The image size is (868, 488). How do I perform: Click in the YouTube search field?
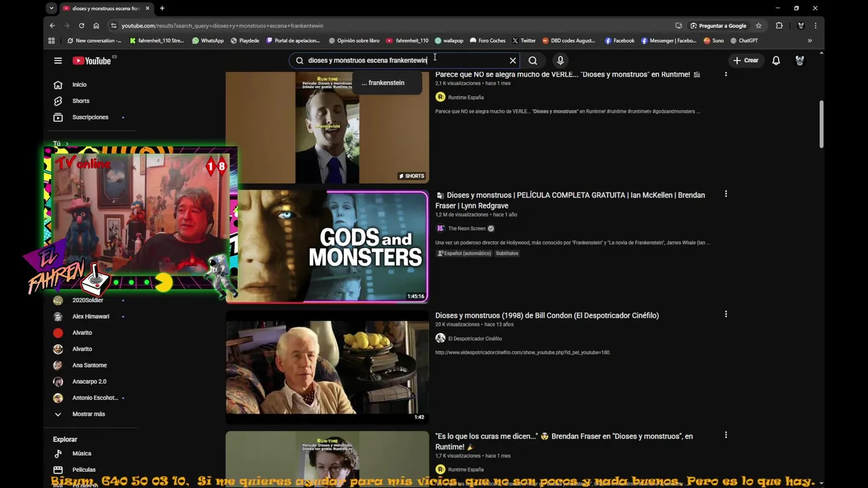pyautogui.click(x=403, y=60)
